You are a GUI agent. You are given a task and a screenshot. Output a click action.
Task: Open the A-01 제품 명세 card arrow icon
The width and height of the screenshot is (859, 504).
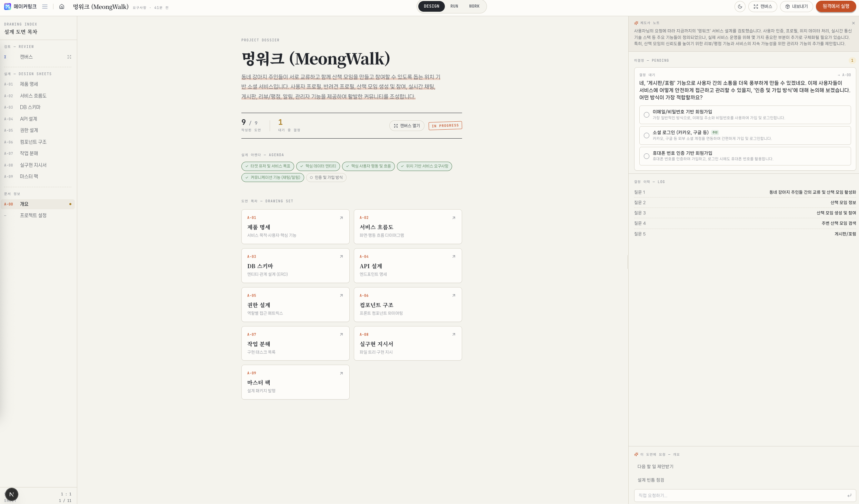pyautogui.click(x=341, y=218)
